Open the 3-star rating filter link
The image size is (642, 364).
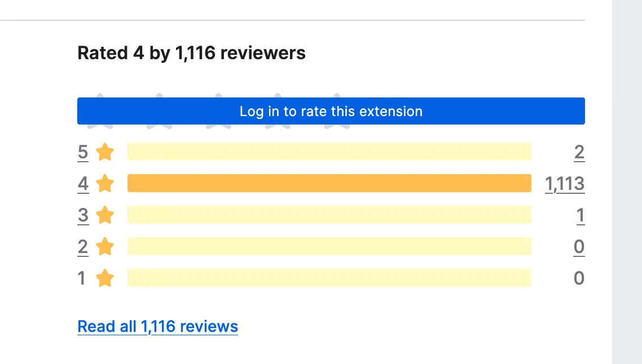[x=82, y=215]
